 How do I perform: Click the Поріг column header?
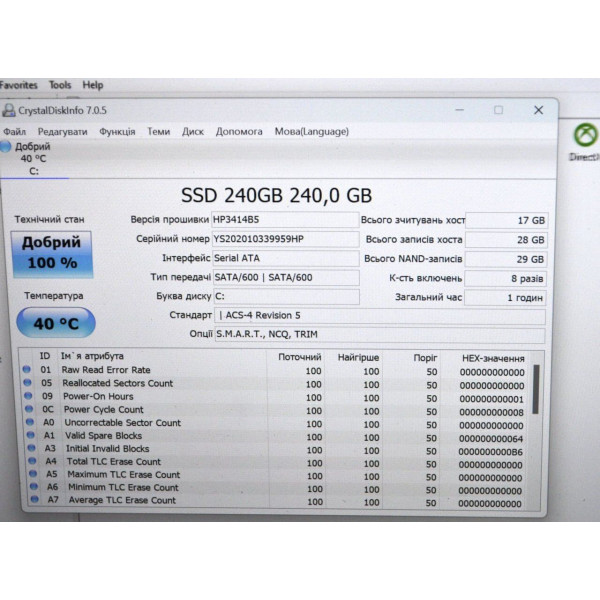[x=425, y=358]
